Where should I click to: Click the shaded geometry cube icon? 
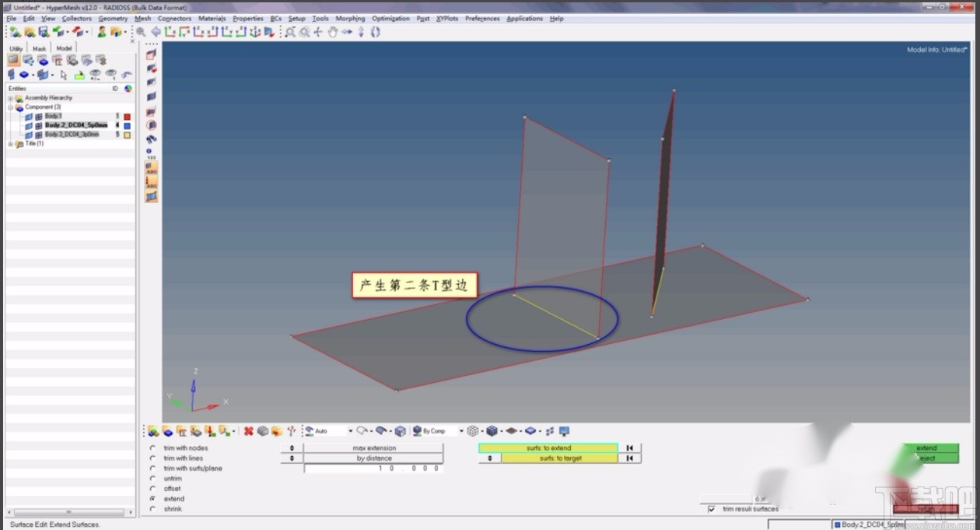coord(492,431)
